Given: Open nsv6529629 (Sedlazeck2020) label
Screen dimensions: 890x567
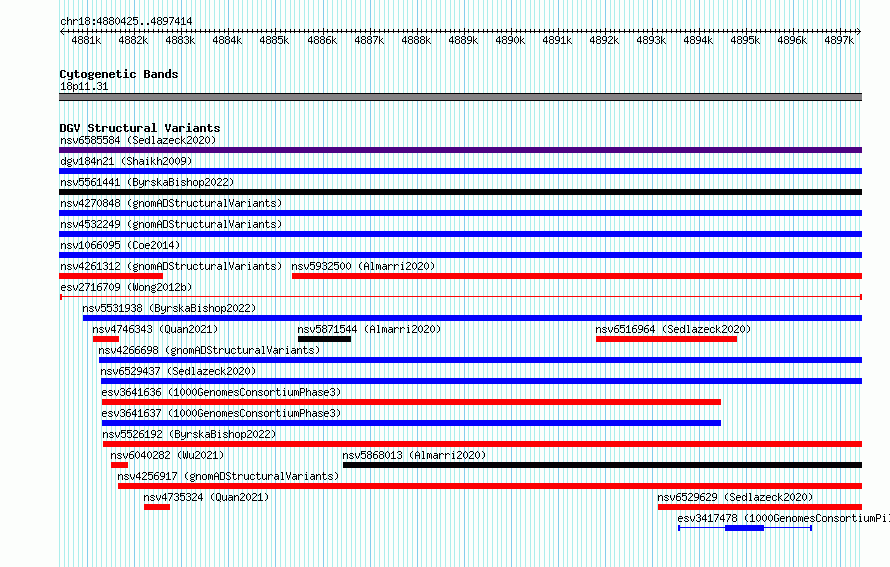Looking at the screenshot, I should click(735, 497).
